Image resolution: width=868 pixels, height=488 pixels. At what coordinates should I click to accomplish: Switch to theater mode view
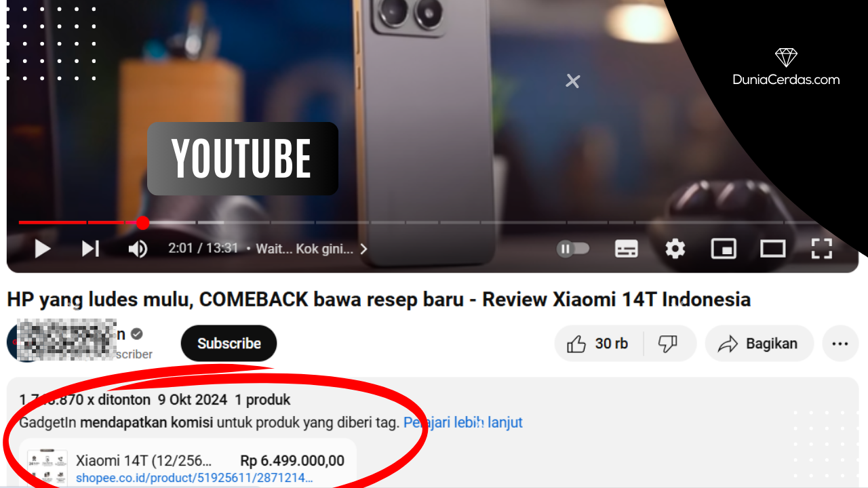[x=772, y=249]
